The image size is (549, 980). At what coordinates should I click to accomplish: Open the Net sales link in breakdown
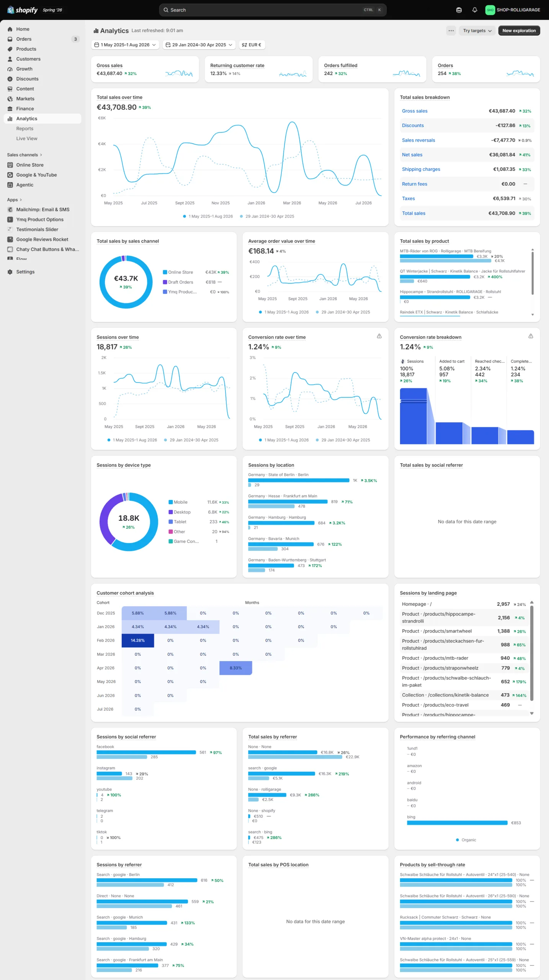[x=412, y=155]
